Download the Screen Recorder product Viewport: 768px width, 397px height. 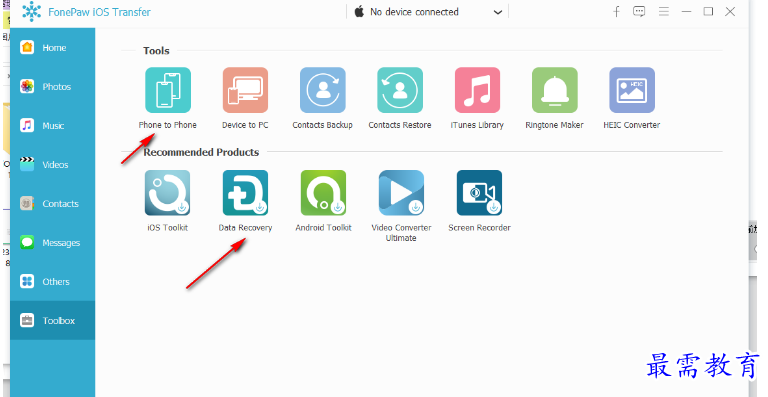(479, 193)
